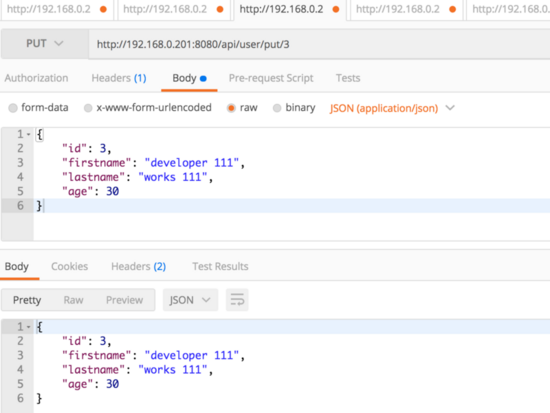The image size is (550, 413).
Task: Click the response "firstname" line
Action: click(x=153, y=355)
